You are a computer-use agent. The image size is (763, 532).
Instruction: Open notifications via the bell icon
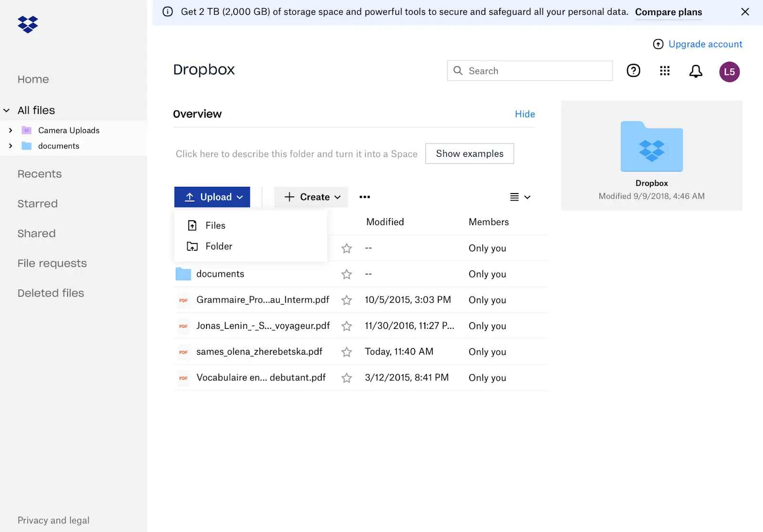click(x=695, y=71)
